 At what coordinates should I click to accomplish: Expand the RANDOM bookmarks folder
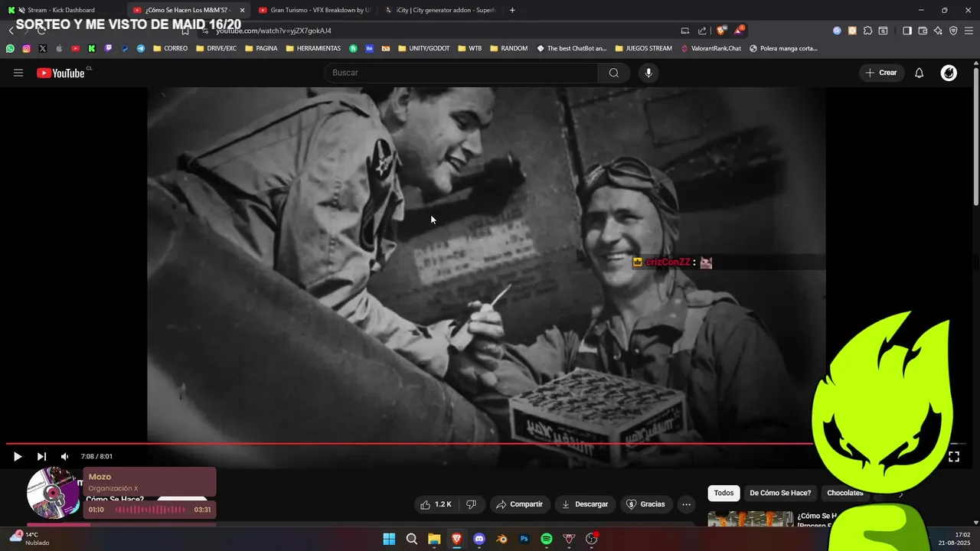pyautogui.click(x=508, y=48)
